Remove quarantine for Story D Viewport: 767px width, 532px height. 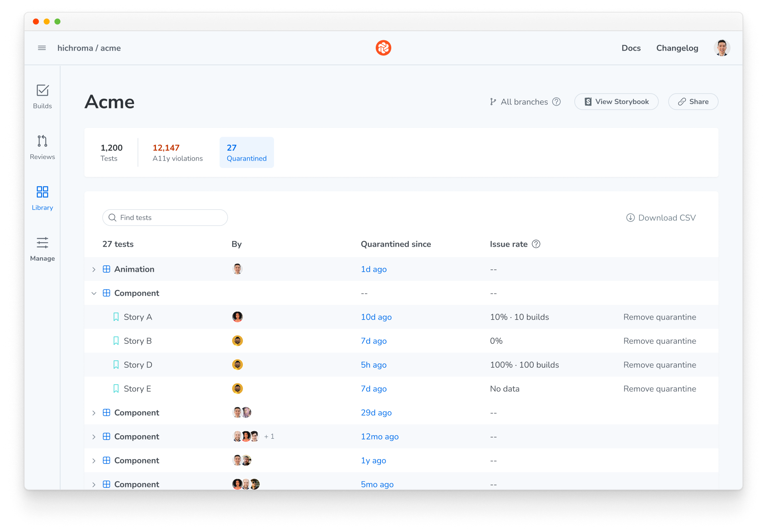[660, 365]
